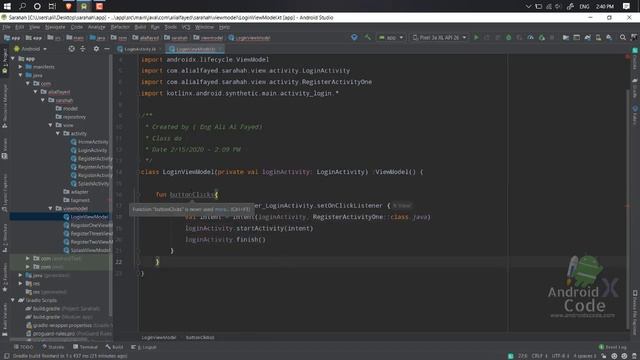Open the AVD Manager icon in toolbar
This screenshot has height=360, width=640.
coord(598,38)
